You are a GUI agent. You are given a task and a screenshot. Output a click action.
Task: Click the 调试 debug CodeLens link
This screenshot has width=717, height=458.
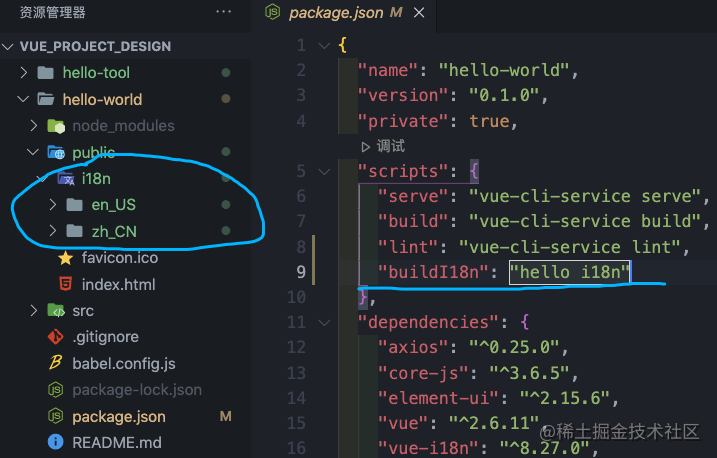383,146
